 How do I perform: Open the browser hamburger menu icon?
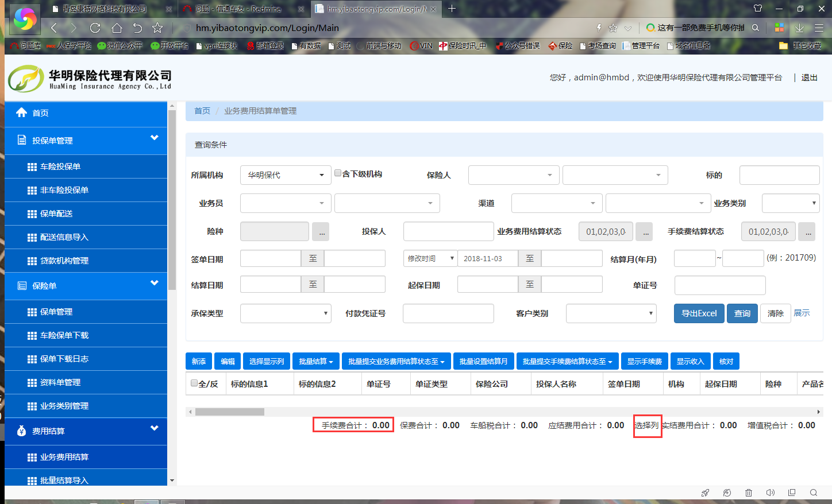pyautogui.click(x=819, y=28)
